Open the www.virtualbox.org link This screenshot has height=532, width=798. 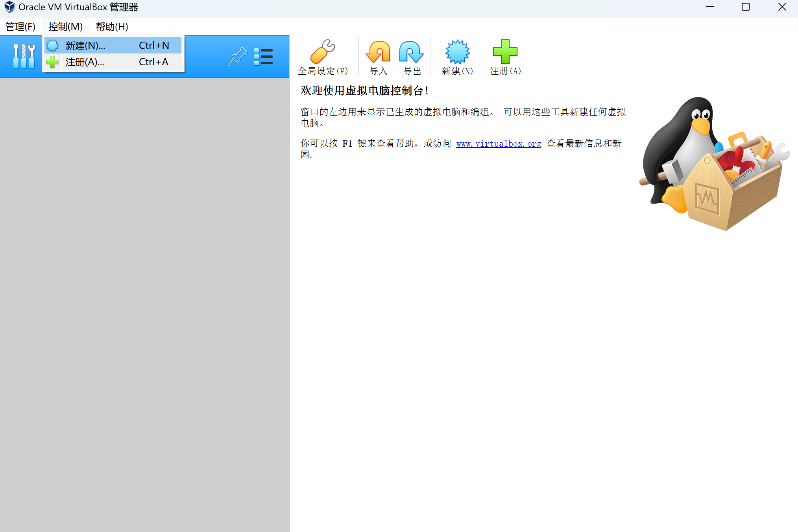tap(499, 144)
